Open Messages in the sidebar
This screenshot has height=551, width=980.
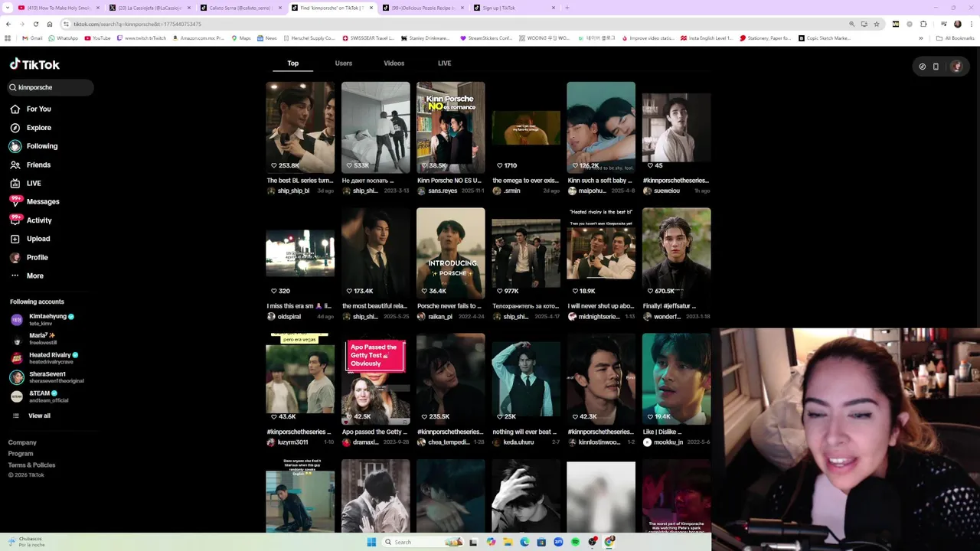[x=34, y=201]
